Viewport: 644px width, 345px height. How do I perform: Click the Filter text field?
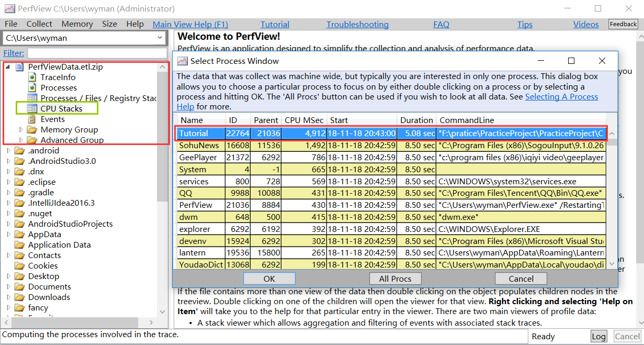[97, 53]
